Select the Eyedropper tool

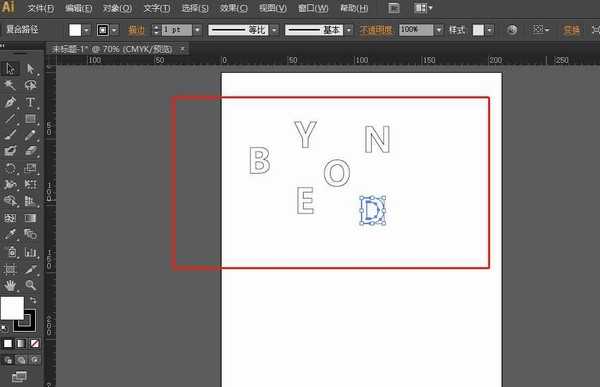[x=10, y=234]
